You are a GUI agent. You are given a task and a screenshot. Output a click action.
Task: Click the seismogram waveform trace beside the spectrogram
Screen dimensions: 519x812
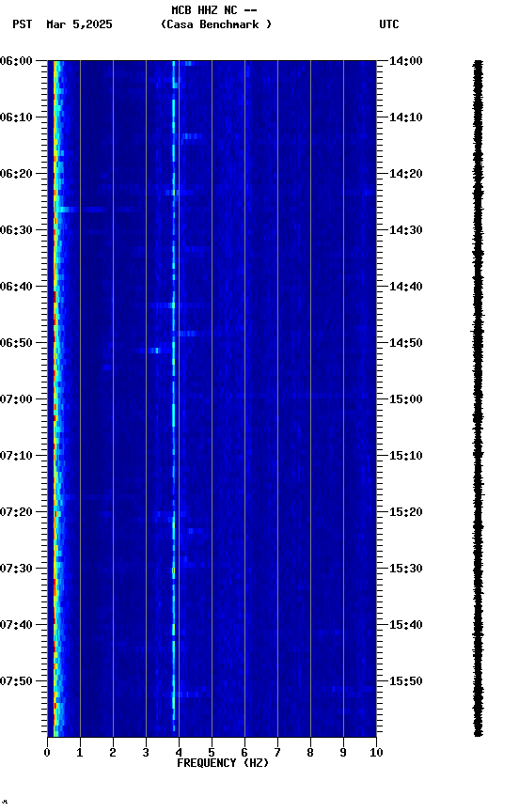[x=478, y=398]
